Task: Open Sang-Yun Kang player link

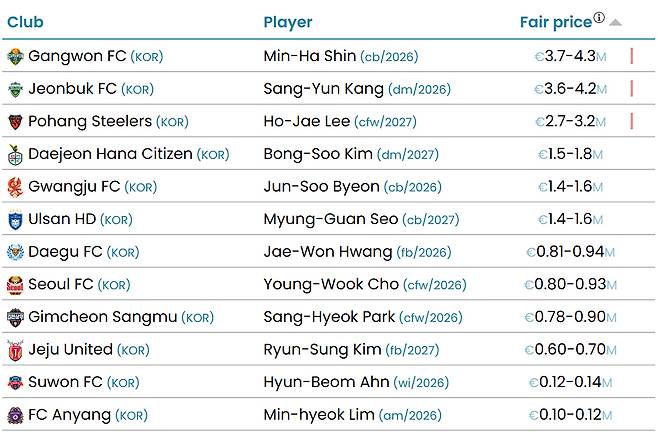Action: tap(323, 89)
